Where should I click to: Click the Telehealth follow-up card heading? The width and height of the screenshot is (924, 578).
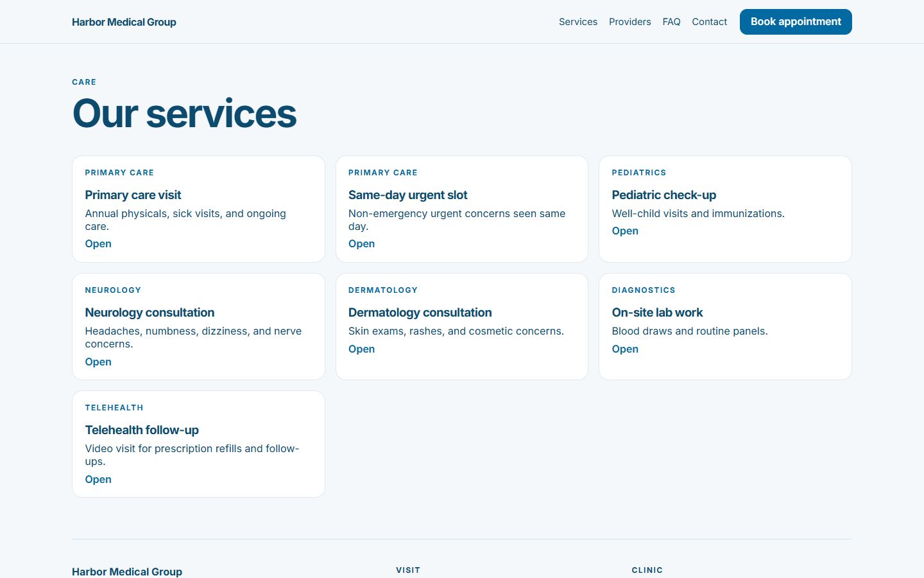tap(142, 430)
